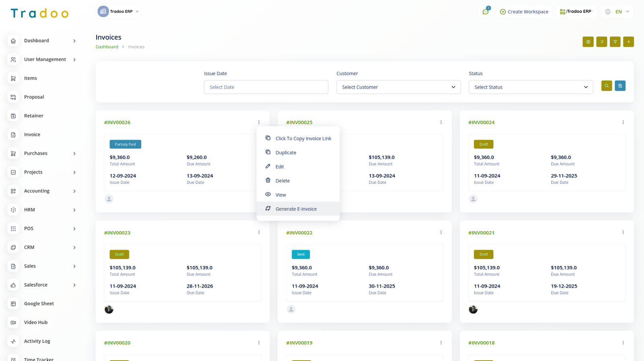Open the Select Customer dropdown

click(x=398, y=87)
